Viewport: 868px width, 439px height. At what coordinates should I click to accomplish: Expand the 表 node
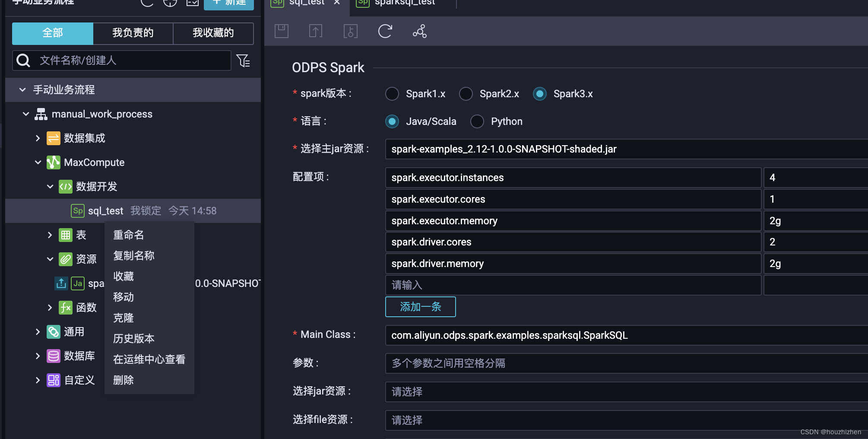[x=50, y=235]
